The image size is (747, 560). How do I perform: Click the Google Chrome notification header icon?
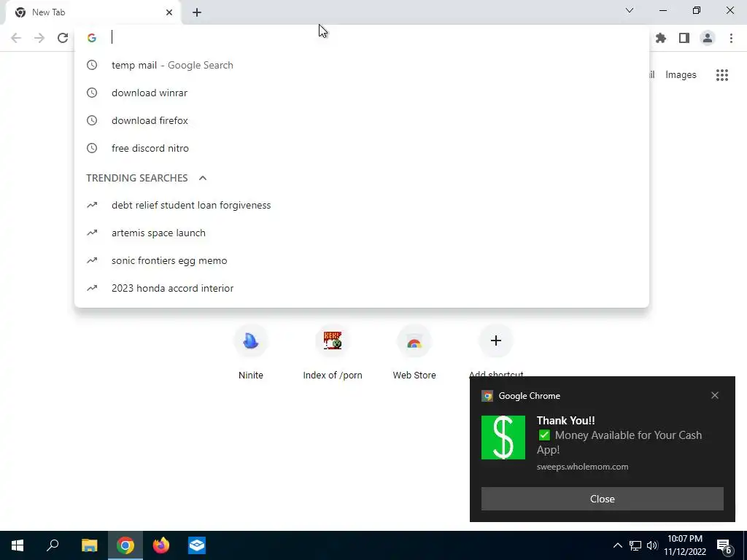487,396
